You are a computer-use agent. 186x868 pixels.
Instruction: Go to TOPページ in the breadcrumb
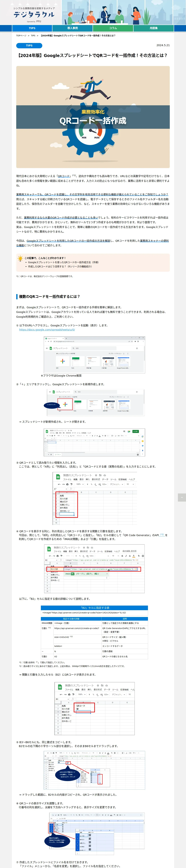pyautogui.click(x=21, y=35)
